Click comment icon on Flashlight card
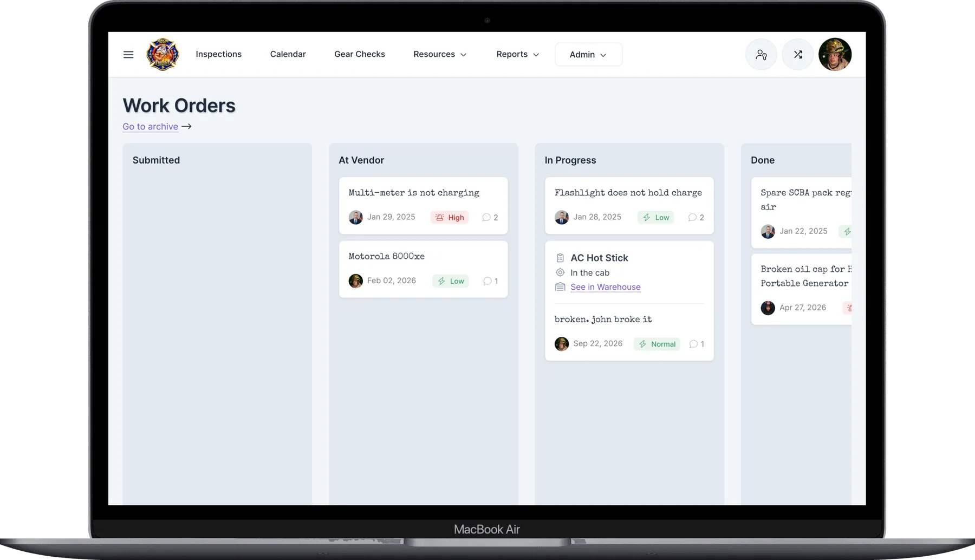This screenshot has width=975, height=560. [x=692, y=217]
